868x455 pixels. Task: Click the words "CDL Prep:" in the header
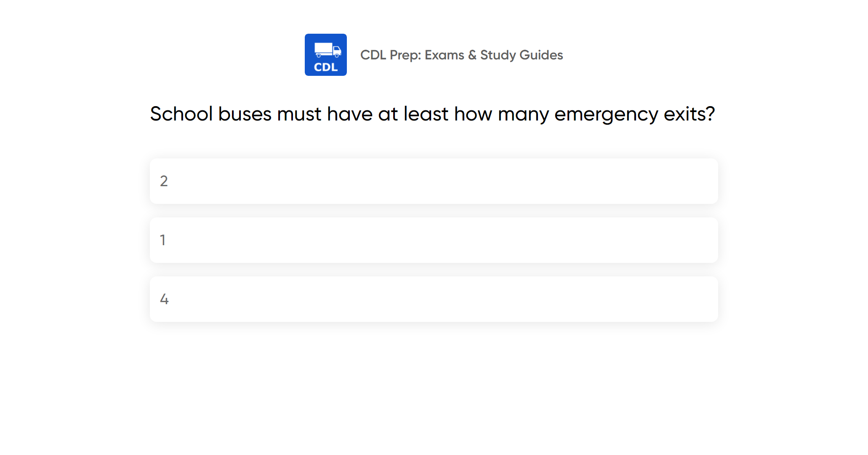(x=391, y=55)
